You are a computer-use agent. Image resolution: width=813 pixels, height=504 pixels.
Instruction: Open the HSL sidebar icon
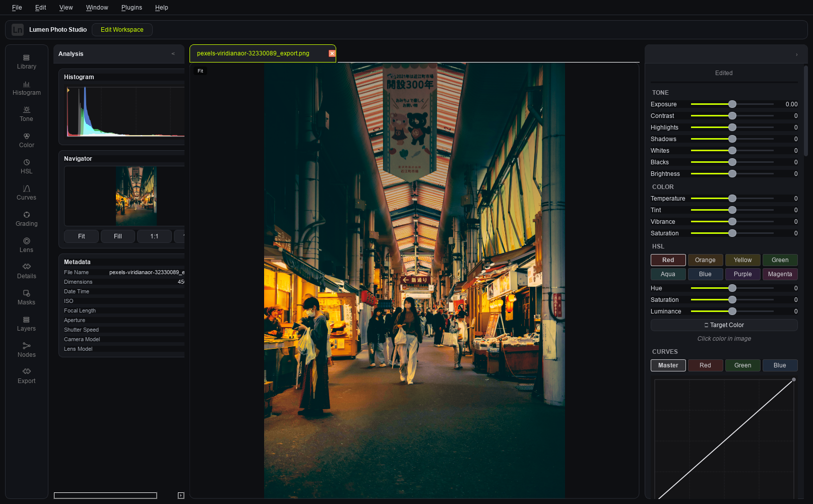click(x=27, y=166)
